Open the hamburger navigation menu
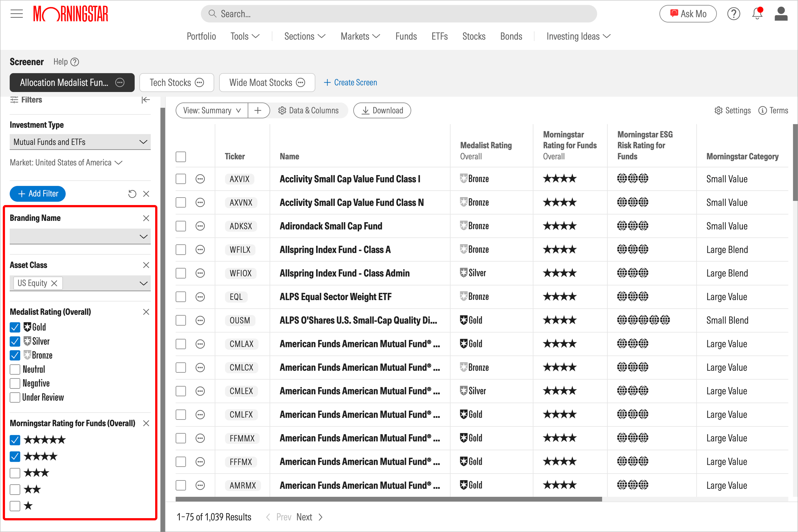798x532 pixels. point(16,14)
